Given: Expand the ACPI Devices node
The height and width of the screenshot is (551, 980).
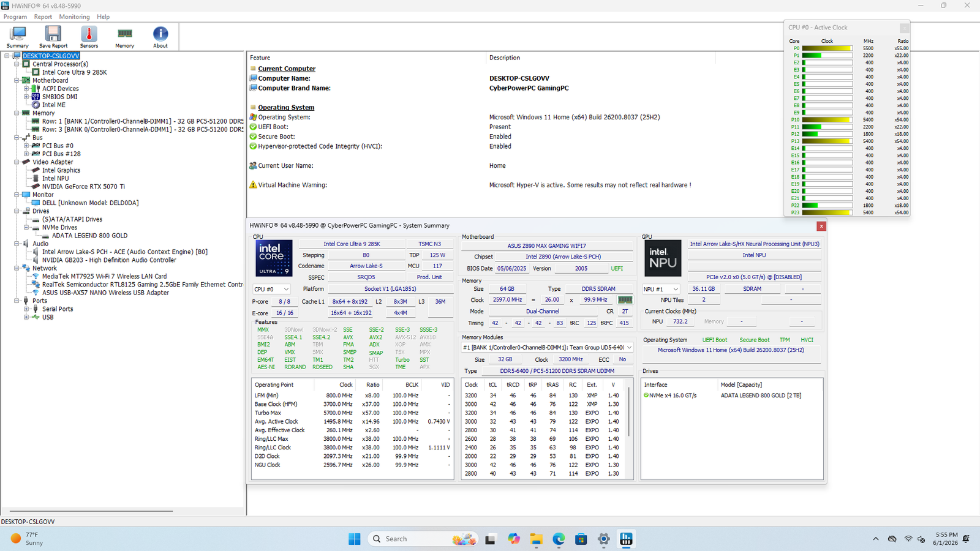Looking at the screenshot, I should (26, 88).
